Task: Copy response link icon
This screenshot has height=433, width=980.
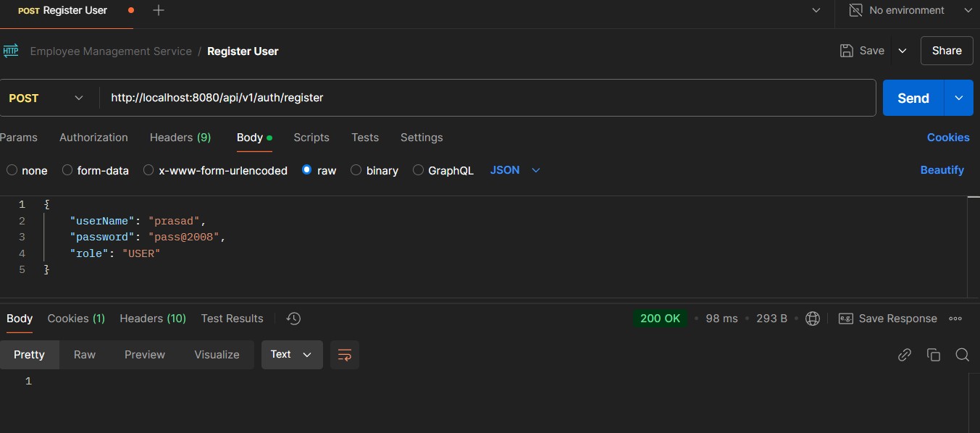Action: (x=905, y=355)
